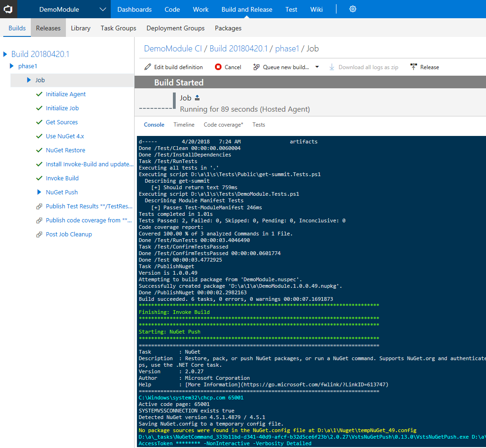
Task: Click green checkmark beside Initialize Agent
Action: pos(39,94)
